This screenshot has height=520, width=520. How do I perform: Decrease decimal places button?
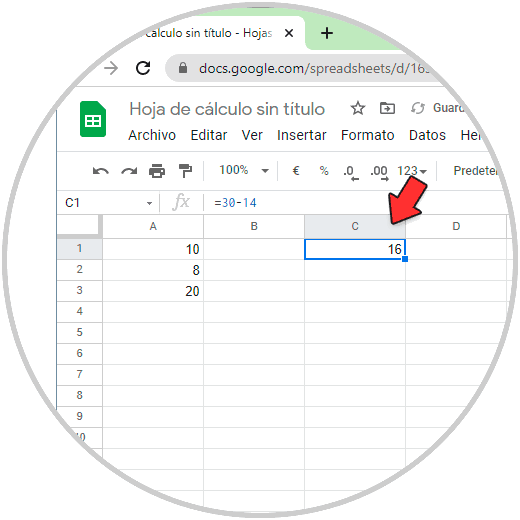(x=350, y=173)
